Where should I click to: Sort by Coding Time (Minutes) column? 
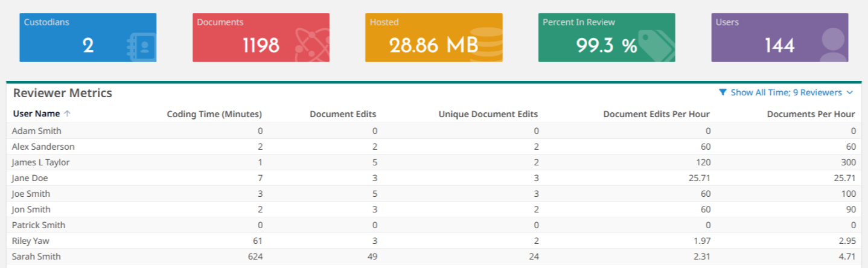[x=214, y=113]
